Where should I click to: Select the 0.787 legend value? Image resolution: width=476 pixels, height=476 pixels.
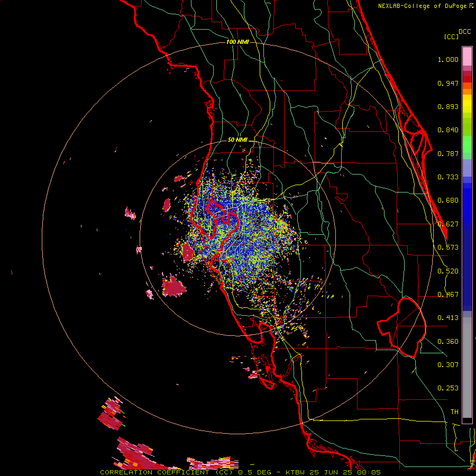448,153
